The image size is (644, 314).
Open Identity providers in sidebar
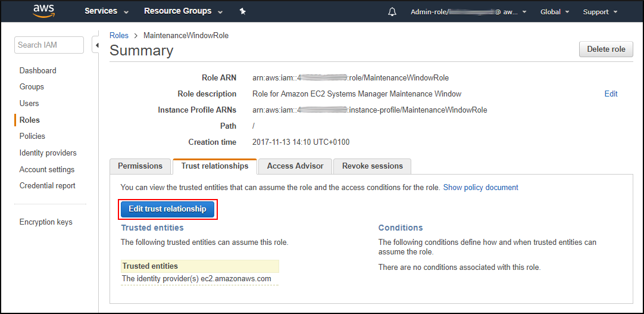[x=48, y=153]
